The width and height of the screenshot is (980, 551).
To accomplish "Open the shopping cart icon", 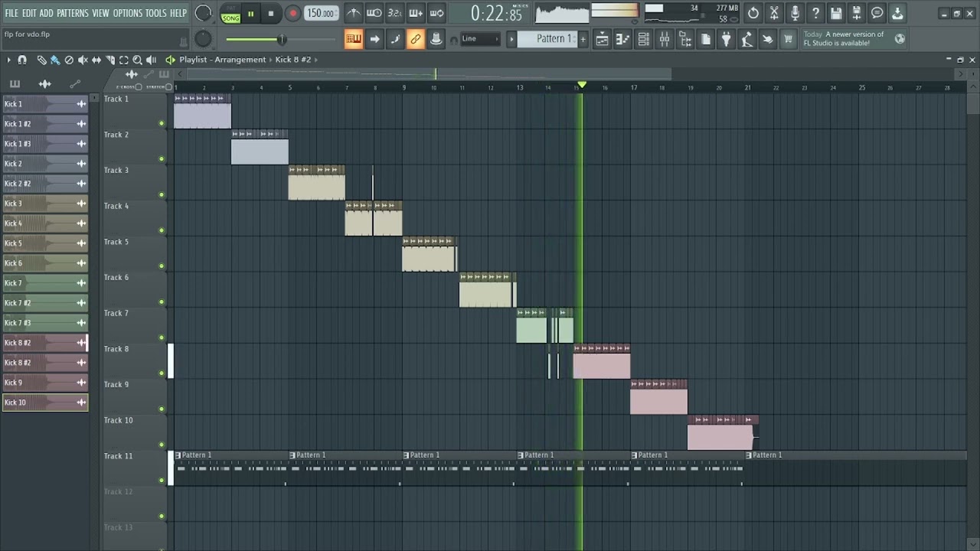I will click(x=788, y=40).
